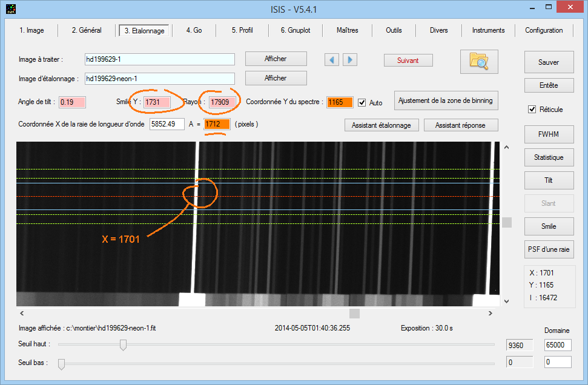
Task: Click the Smile Y value field
Action: click(157, 102)
